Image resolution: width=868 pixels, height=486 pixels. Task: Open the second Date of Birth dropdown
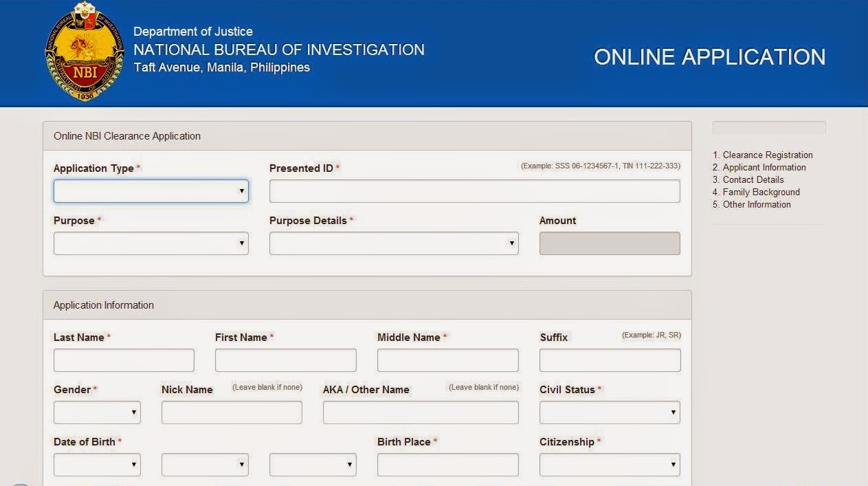pos(205,465)
